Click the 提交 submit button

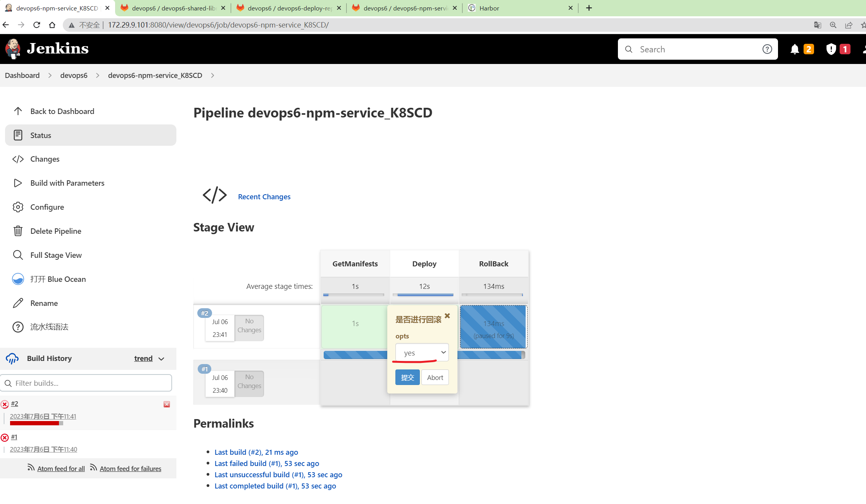coord(407,377)
